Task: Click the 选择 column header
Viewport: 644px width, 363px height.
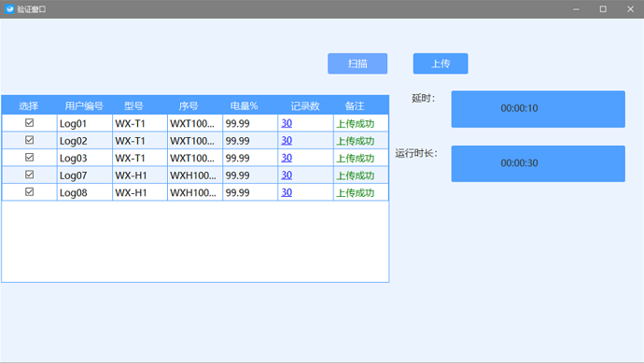Action: (x=29, y=106)
